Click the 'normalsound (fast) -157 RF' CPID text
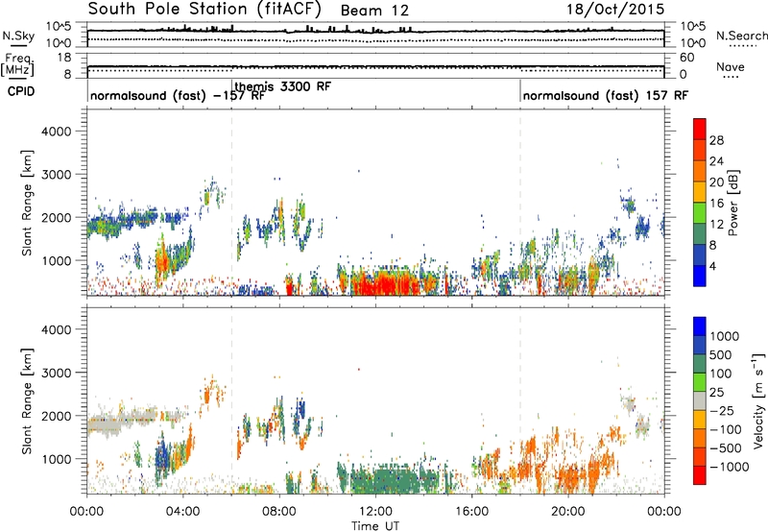Screen dimensions: 768x532 [x=178, y=95]
